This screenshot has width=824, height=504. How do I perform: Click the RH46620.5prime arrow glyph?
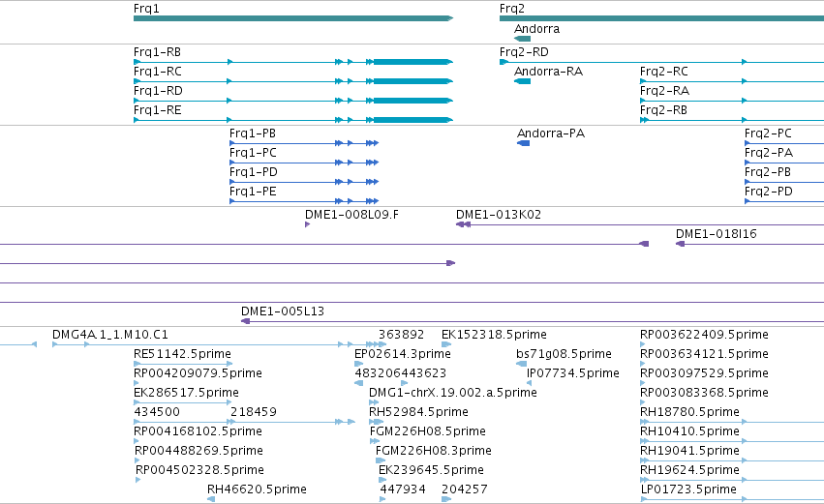(x=211, y=499)
